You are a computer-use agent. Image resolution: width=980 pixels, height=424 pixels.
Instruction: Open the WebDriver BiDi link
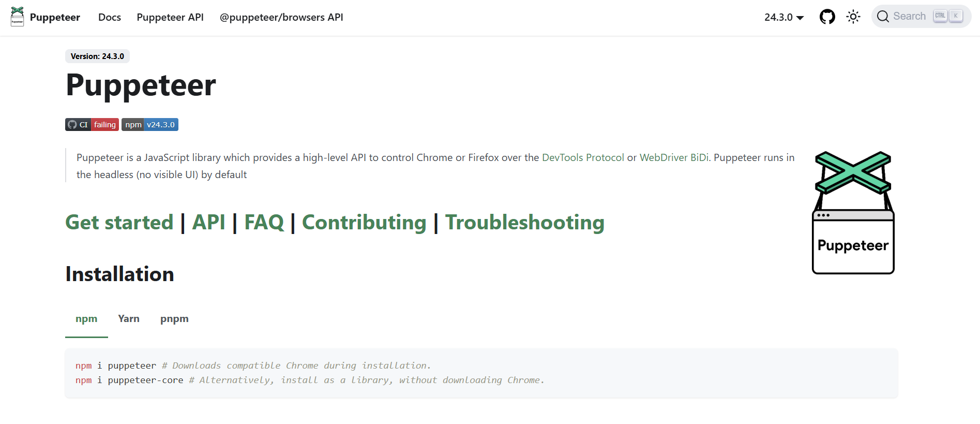coord(674,157)
